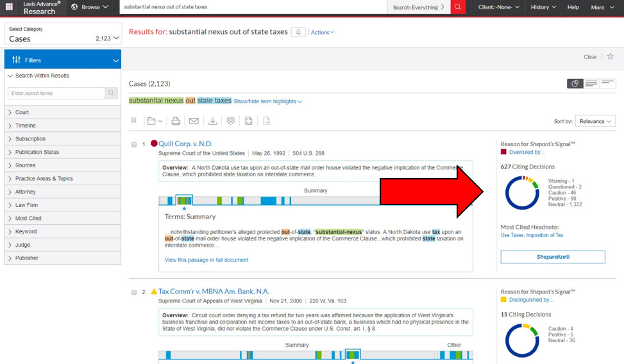
Task: Click the yellow triangle signal for Tax Comm'r
Action: (x=154, y=291)
